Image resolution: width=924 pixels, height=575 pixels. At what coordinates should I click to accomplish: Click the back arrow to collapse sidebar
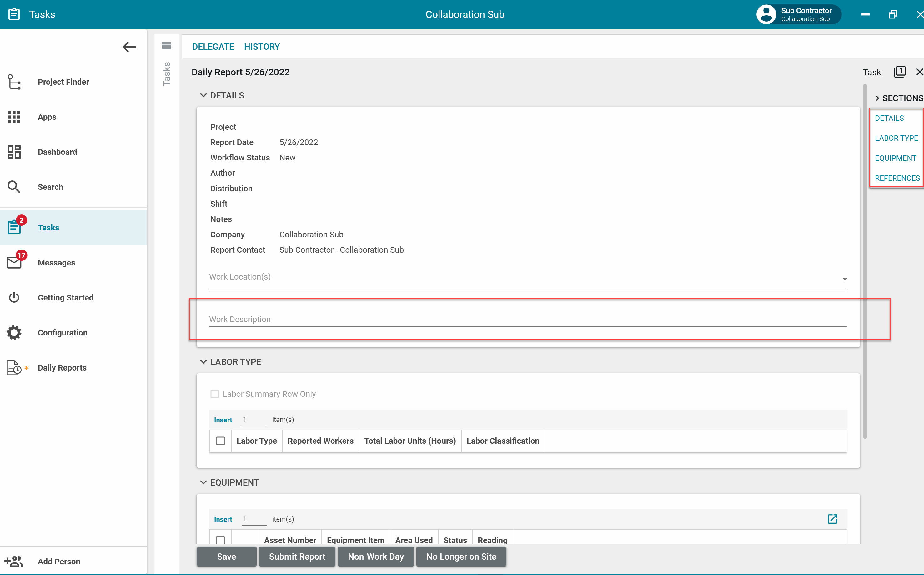point(129,47)
